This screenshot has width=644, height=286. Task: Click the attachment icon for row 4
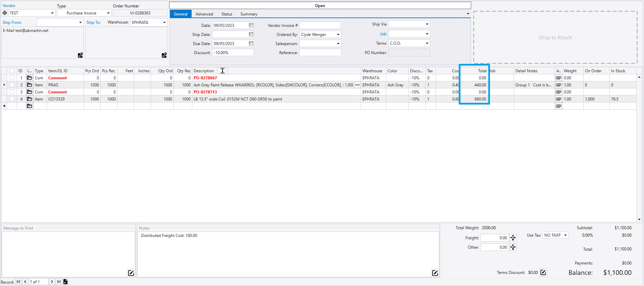[x=558, y=99]
